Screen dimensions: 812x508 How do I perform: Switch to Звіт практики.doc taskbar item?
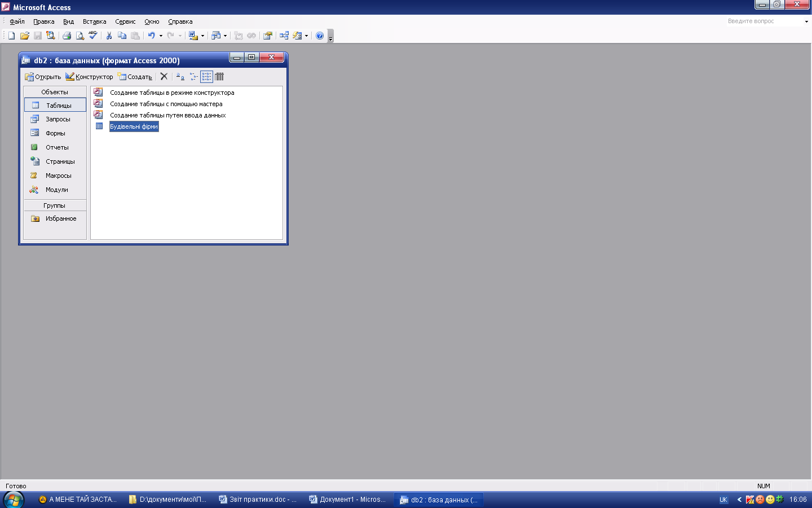tap(259, 500)
